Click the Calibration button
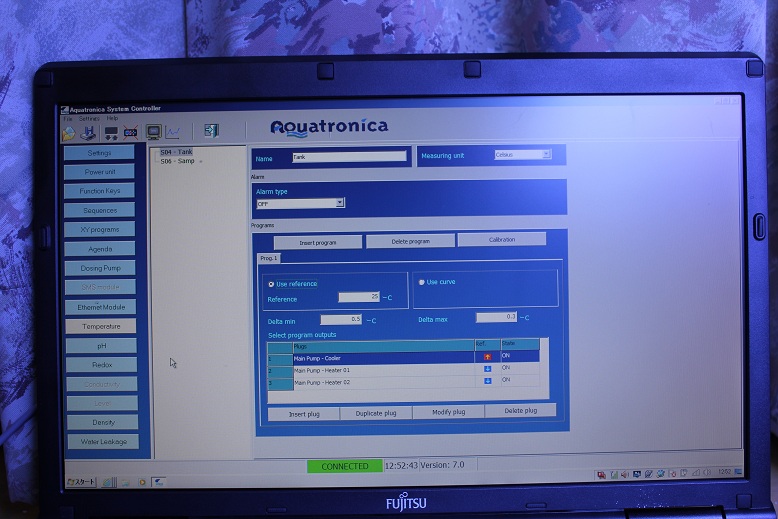The width and height of the screenshot is (778, 519). pos(502,240)
